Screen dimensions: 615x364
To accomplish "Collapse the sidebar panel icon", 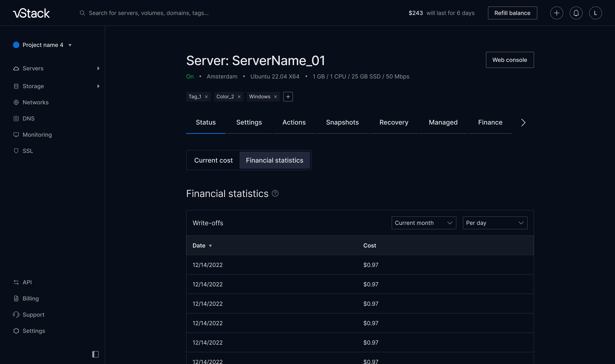I will [95, 354].
